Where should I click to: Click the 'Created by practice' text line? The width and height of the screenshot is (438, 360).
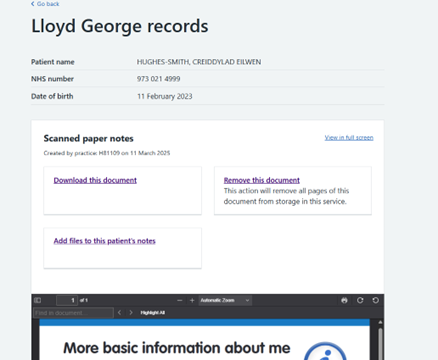pos(107,153)
